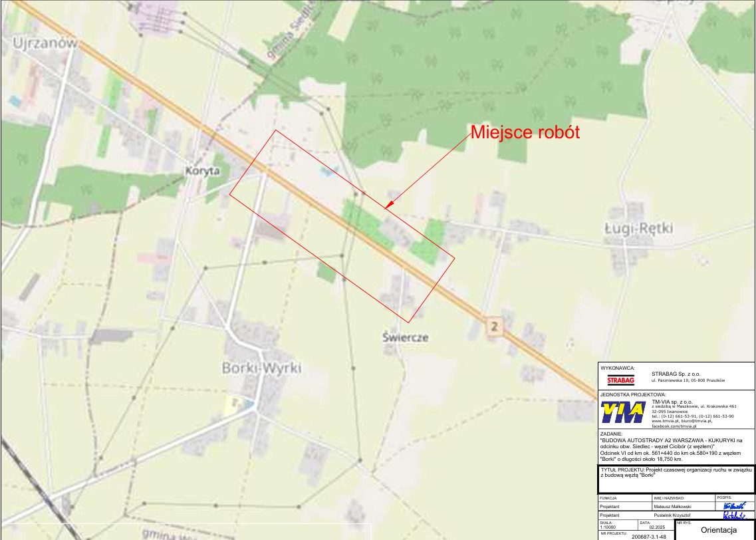The image size is (756, 540).
Task: Select the "Orientacja" drawing title
Action: [719, 530]
